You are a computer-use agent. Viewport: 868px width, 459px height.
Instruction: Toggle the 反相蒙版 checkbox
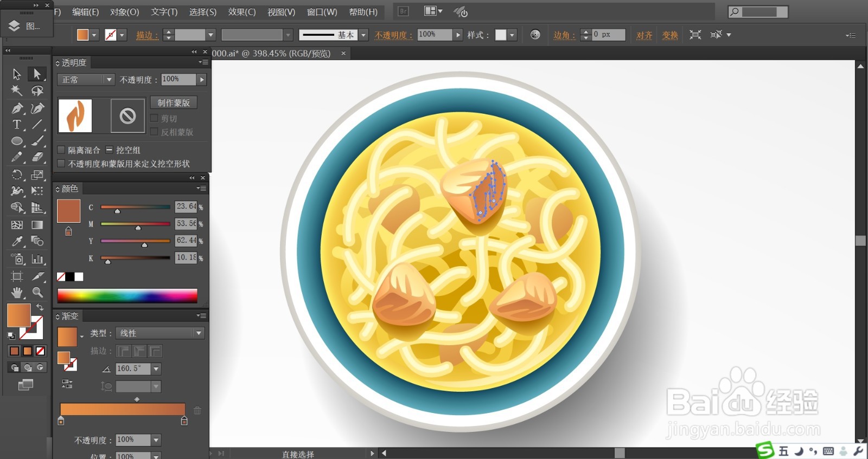coord(154,132)
